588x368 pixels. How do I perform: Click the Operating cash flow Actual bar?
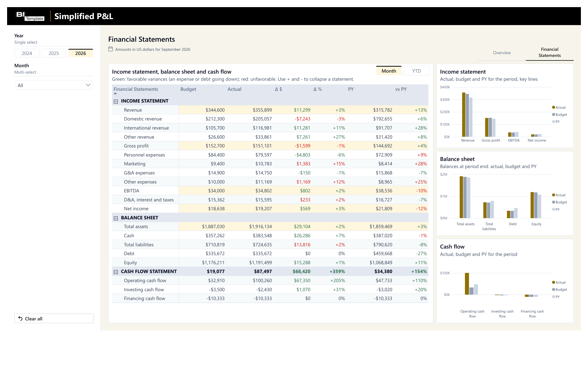(467, 284)
